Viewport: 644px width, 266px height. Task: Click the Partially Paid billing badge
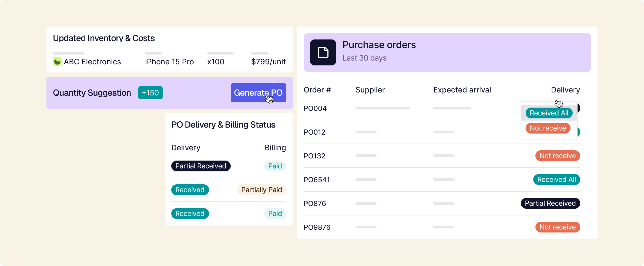pyautogui.click(x=261, y=190)
